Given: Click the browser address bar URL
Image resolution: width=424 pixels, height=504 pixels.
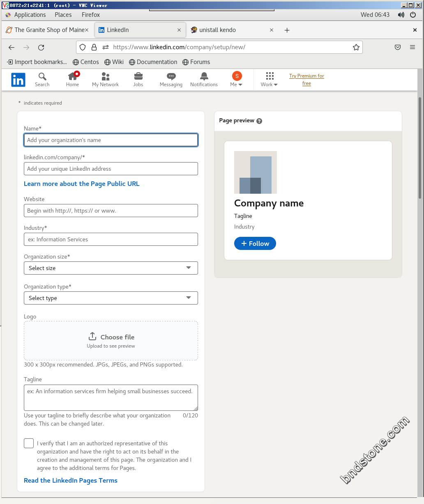Looking at the screenshot, I should tap(179, 47).
